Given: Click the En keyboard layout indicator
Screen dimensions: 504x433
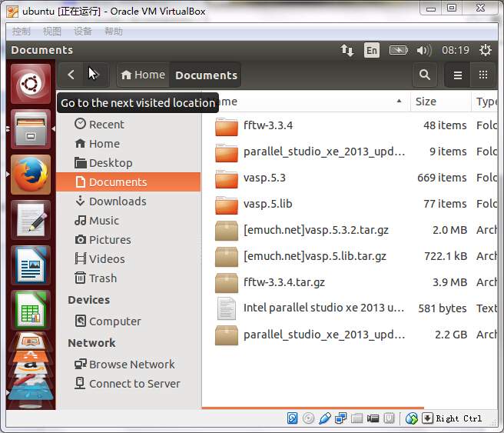Looking at the screenshot, I should [x=372, y=50].
